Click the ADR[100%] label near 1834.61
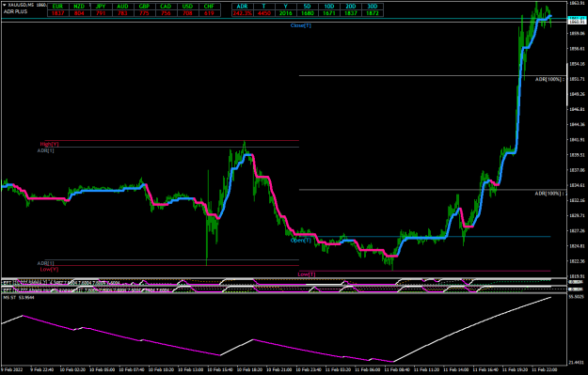588x375 pixels. 550,194
